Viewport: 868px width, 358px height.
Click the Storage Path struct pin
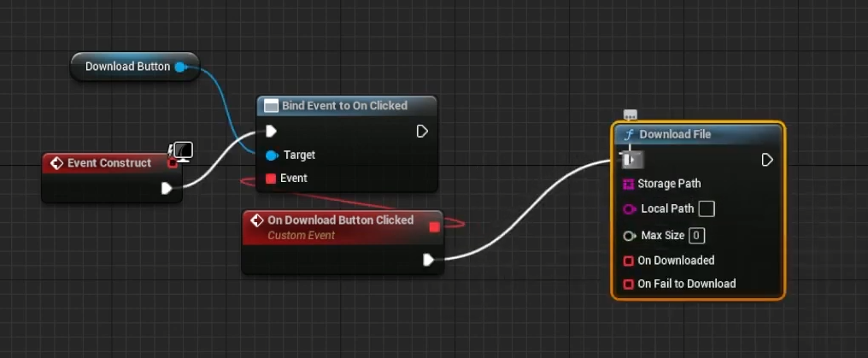(628, 184)
